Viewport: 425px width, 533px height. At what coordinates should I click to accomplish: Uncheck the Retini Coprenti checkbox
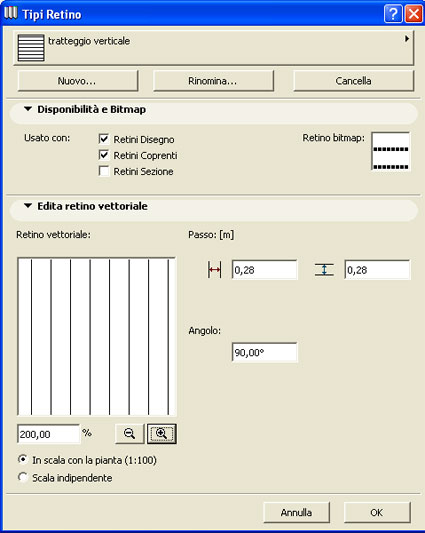tap(104, 155)
